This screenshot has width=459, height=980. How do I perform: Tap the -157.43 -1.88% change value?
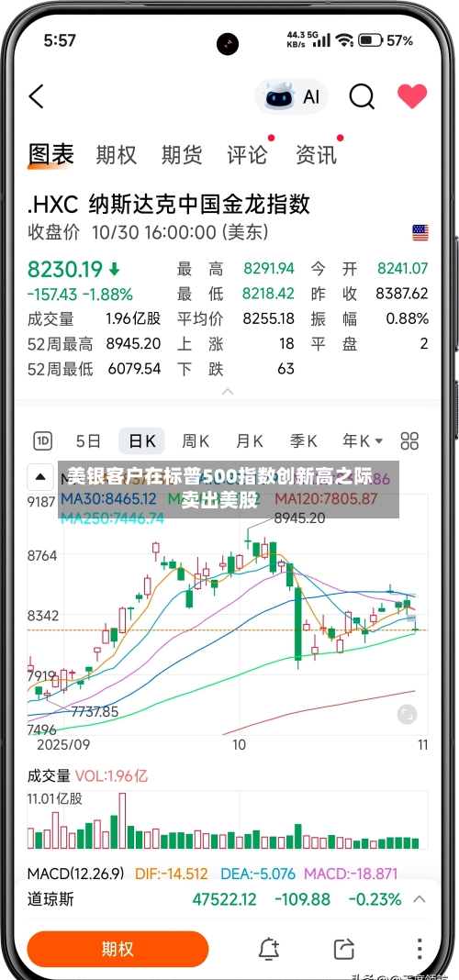point(80,294)
